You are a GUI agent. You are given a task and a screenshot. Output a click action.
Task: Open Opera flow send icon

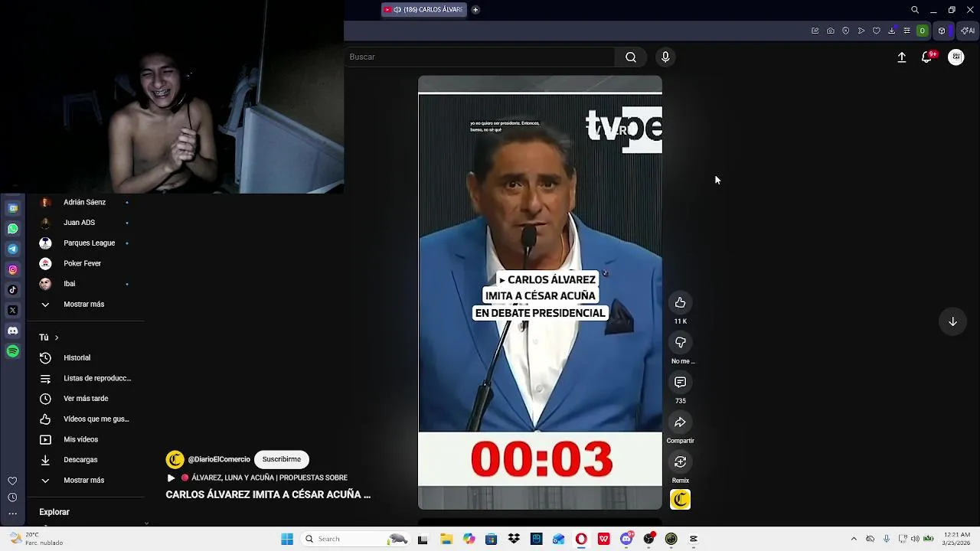[x=861, y=31]
